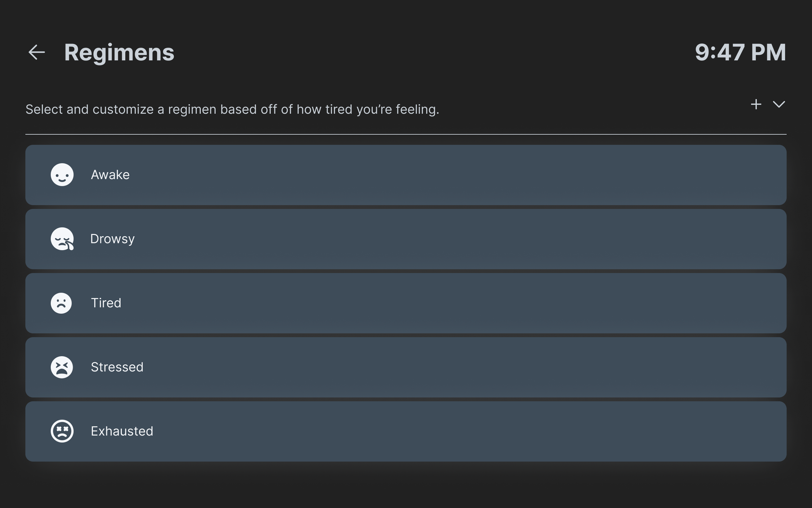Click the Awake smiley face icon

62,175
